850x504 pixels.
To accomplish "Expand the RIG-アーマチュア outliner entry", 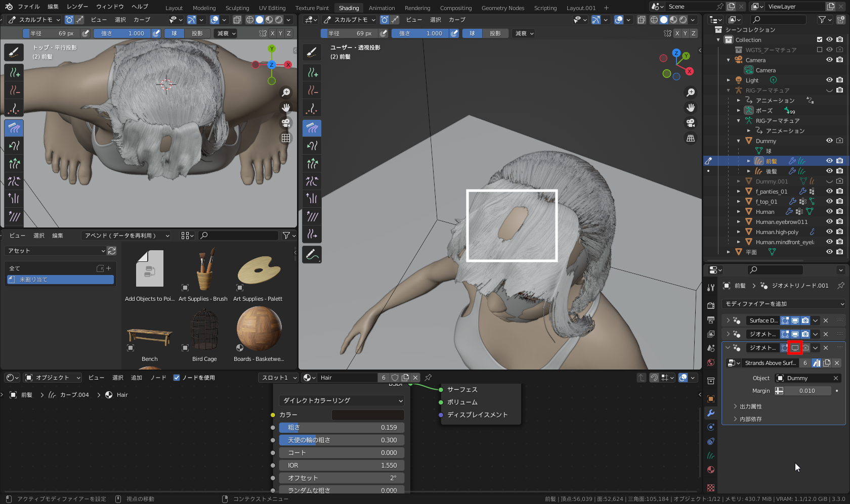I will click(729, 90).
